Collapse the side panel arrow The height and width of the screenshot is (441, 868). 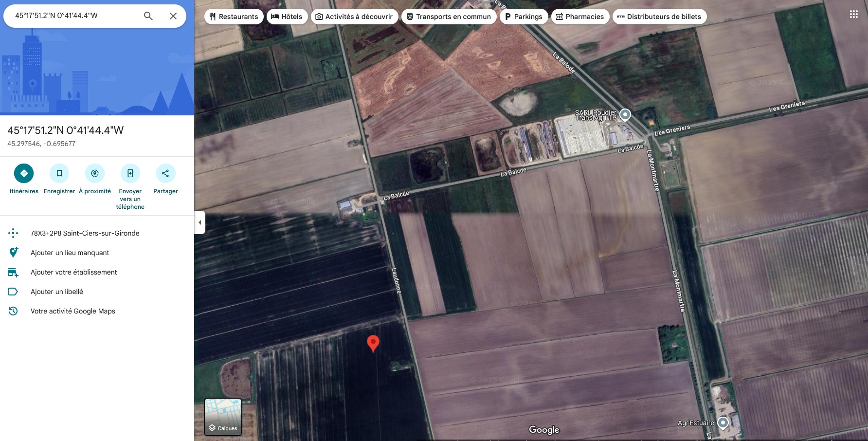(x=199, y=222)
